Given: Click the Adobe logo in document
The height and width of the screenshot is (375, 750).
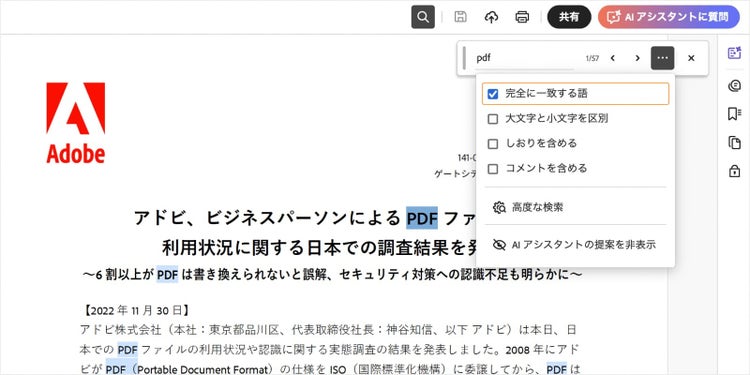Looking at the screenshot, I should pos(76,123).
